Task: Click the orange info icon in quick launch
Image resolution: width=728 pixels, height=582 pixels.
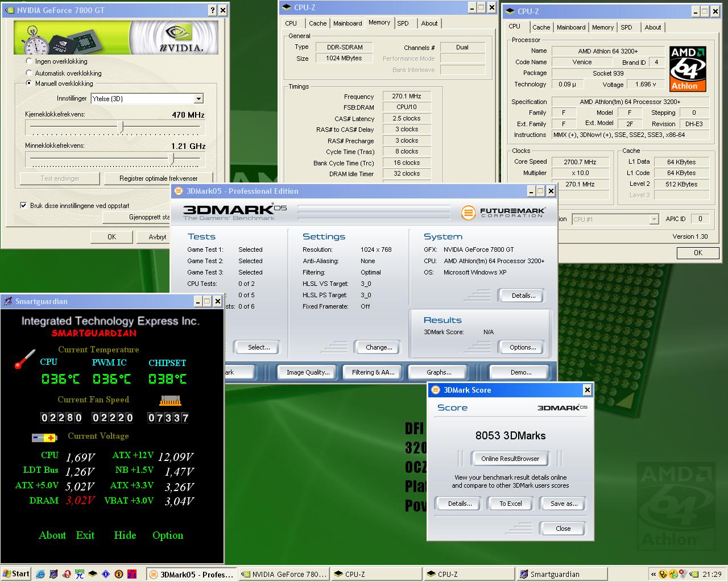Action: click(119, 574)
